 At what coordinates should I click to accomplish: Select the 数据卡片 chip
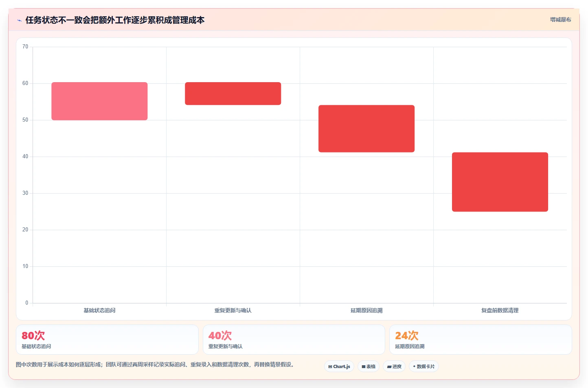tap(424, 366)
